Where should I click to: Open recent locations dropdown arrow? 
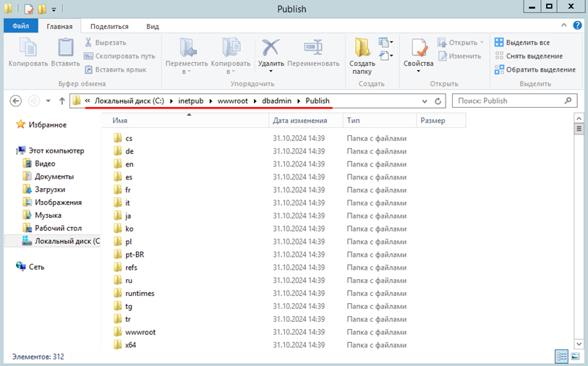pyautogui.click(x=48, y=101)
